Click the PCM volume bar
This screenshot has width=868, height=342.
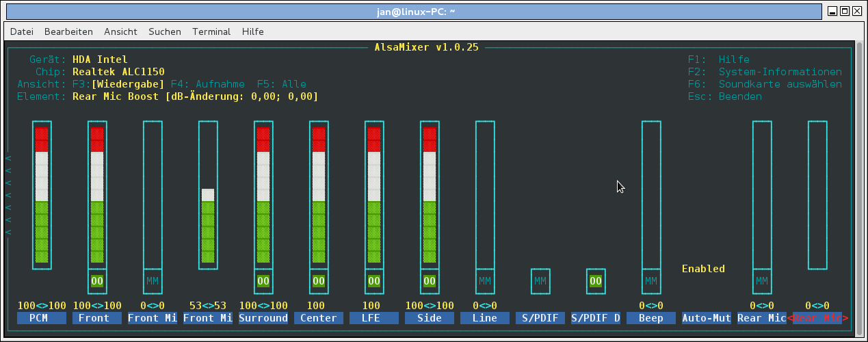[x=42, y=195]
